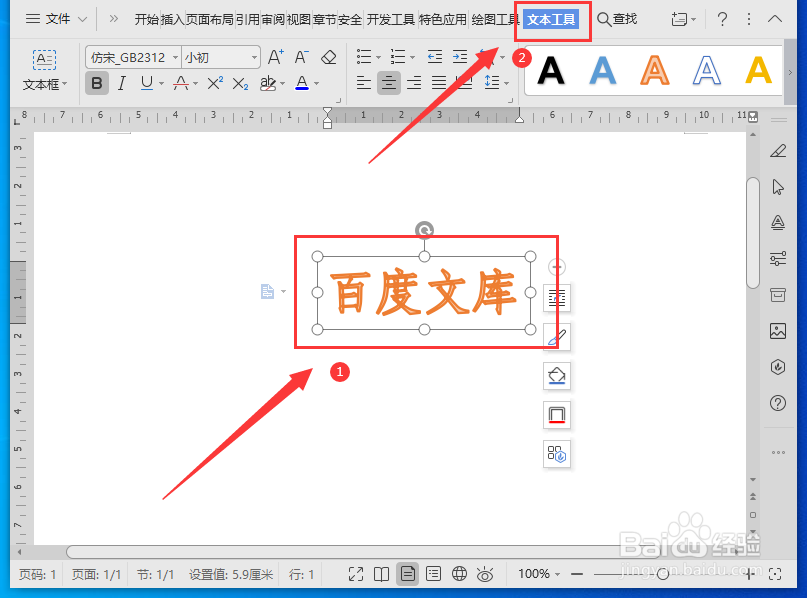The width and height of the screenshot is (807, 598).
Task: Open the quick tools grid button
Action: (x=557, y=454)
